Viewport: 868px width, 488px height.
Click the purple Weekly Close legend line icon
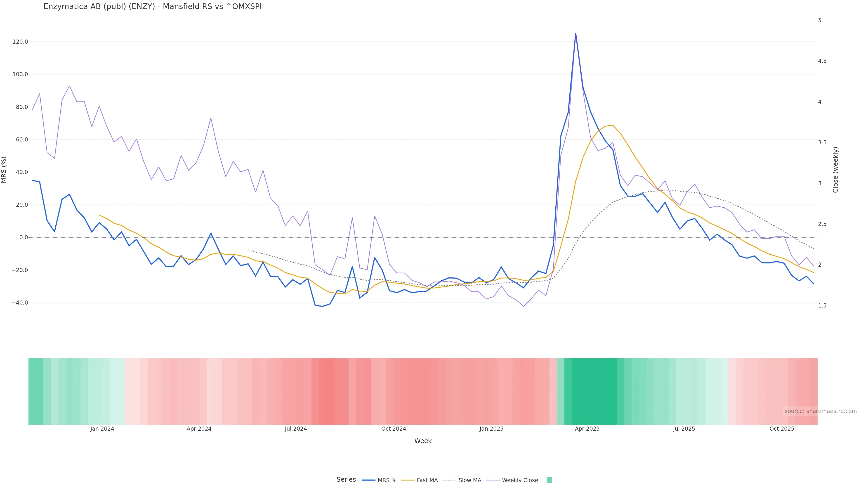(x=493, y=480)
